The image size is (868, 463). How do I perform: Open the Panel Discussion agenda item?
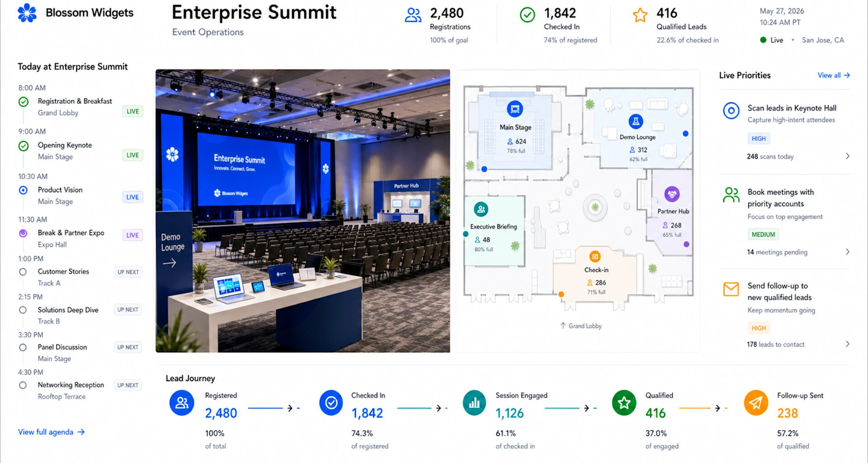80,353
